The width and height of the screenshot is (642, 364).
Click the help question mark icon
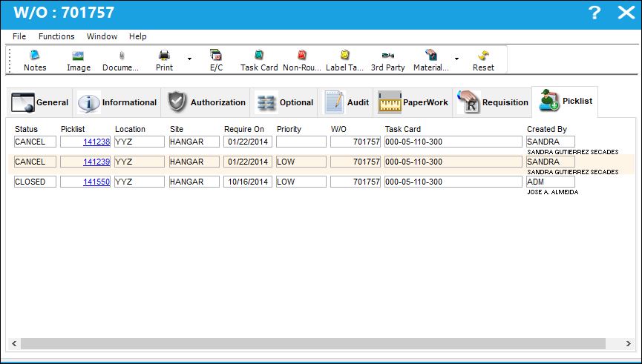(594, 13)
